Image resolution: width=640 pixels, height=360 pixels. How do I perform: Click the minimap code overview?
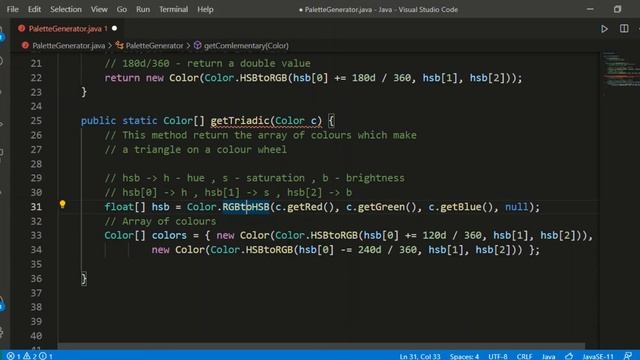point(620,69)
